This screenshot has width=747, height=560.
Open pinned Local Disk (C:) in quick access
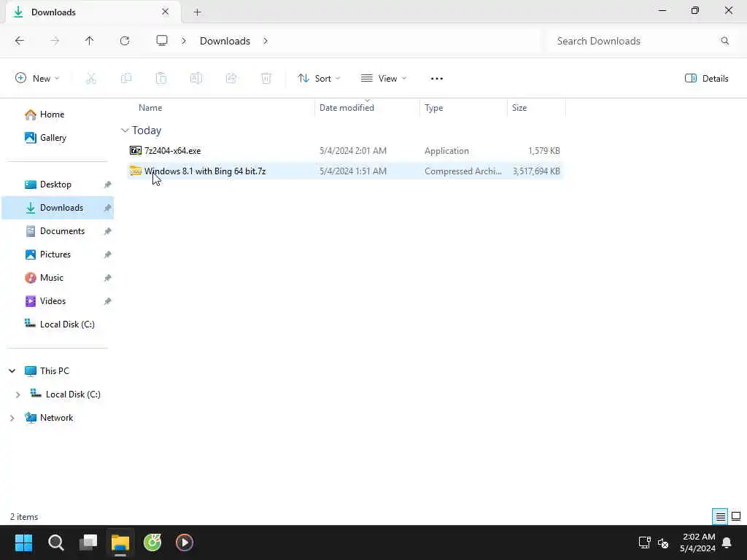67,324
